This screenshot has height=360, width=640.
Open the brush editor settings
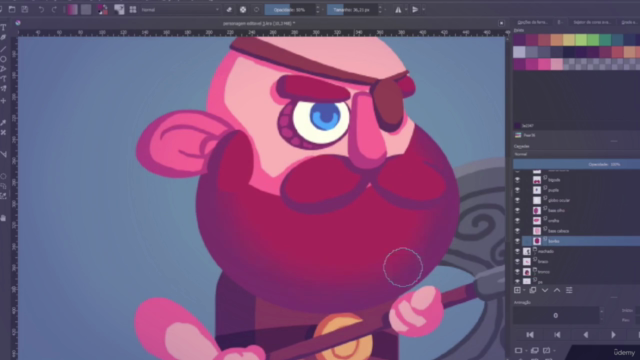coord(119,9)
